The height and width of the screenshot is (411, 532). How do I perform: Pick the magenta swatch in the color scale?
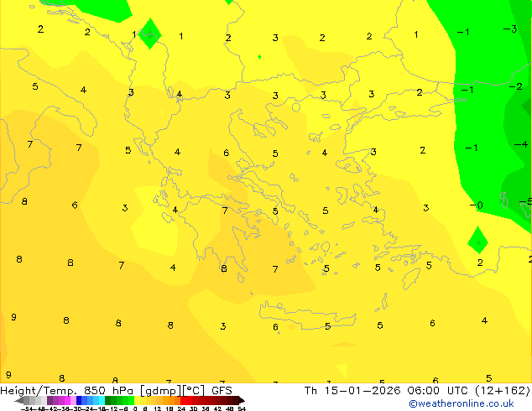(67, 400)
